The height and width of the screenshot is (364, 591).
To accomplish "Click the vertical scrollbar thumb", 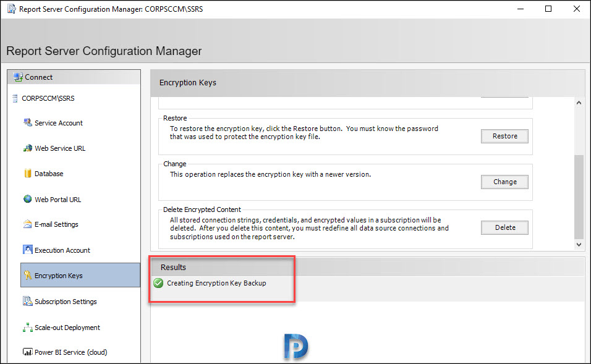I will [579, 197].
